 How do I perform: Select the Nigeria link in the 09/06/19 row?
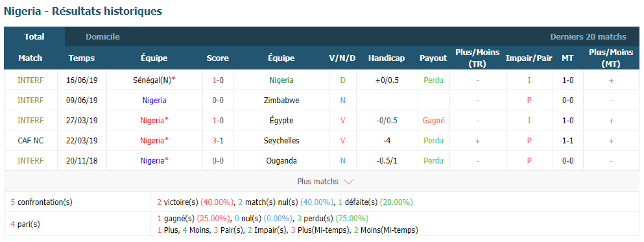[154, 101]
